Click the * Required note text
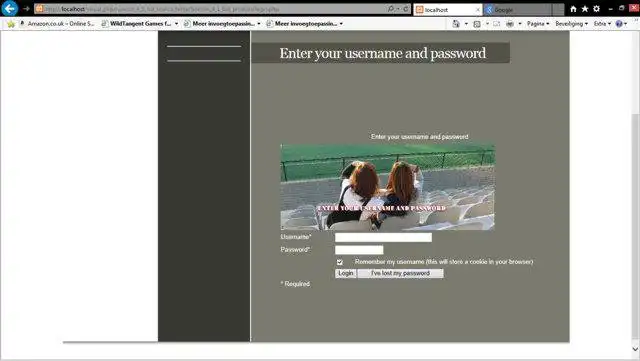 (x=295, y=284)
